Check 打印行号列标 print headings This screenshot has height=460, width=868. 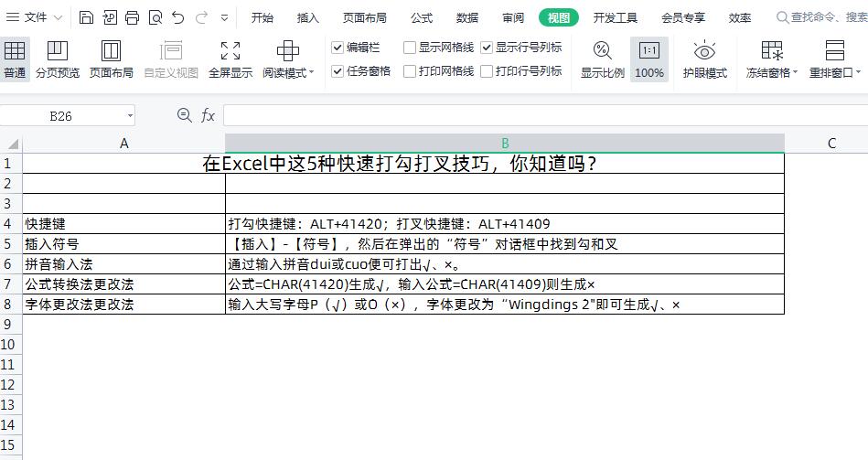tap(487, 71)
